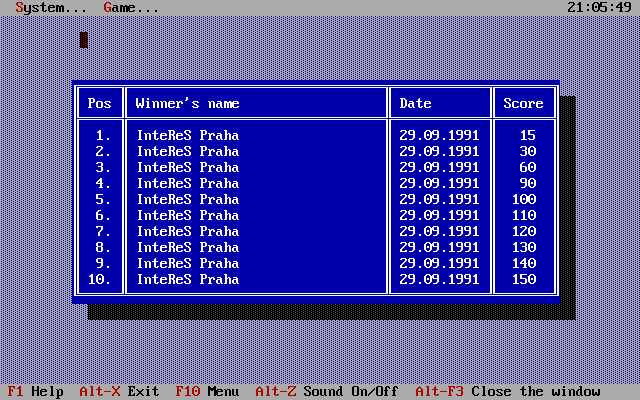Click score 120

(x=524, y=231)
